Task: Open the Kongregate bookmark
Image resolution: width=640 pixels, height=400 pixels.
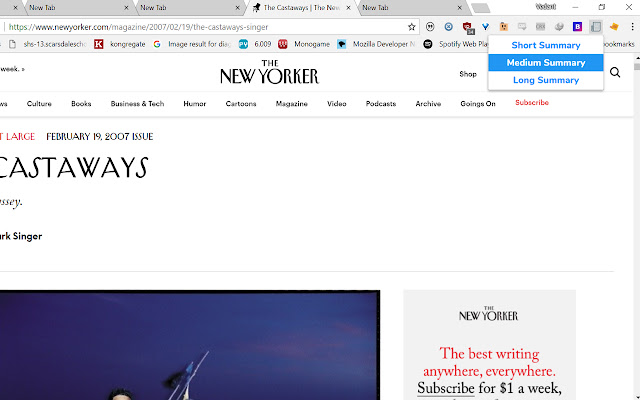Action: (120, 44)
